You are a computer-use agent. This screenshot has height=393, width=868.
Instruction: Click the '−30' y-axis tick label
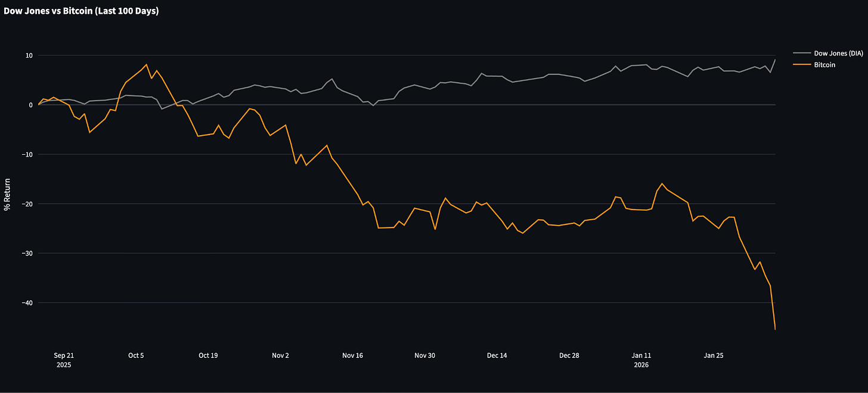tap(26, 253)
